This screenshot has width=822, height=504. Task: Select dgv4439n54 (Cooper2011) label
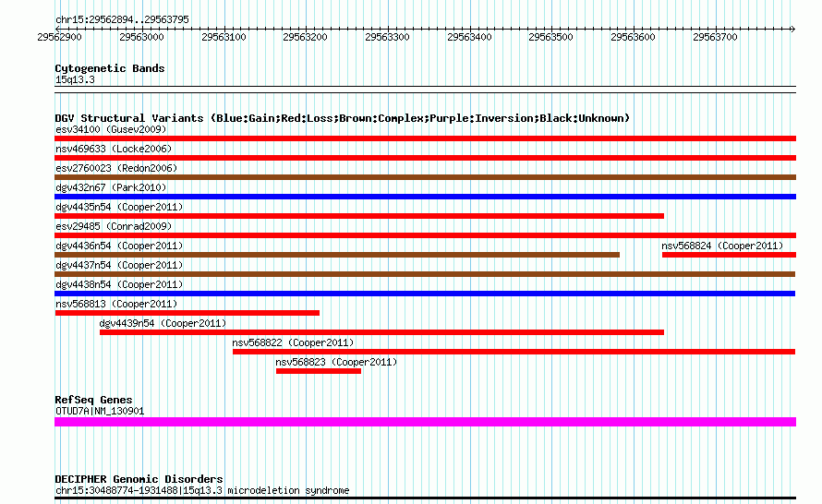point(163,323)
